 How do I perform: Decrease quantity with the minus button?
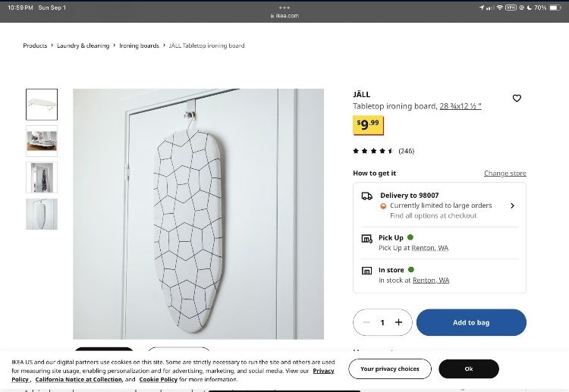click(366, 322)
